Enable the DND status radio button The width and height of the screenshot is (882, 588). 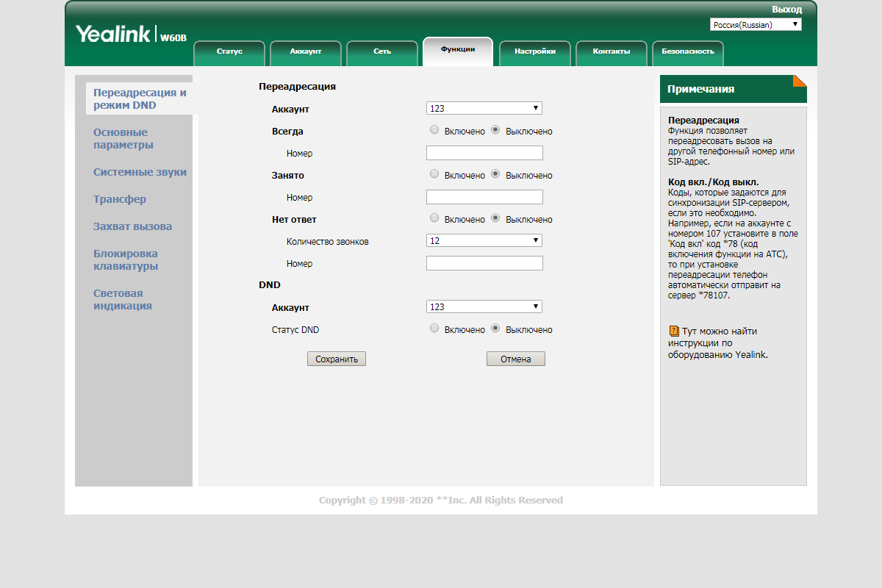coord(434,329)
